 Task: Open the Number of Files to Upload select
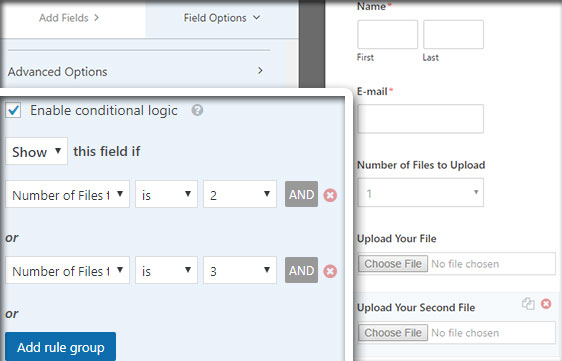[420, 193]
